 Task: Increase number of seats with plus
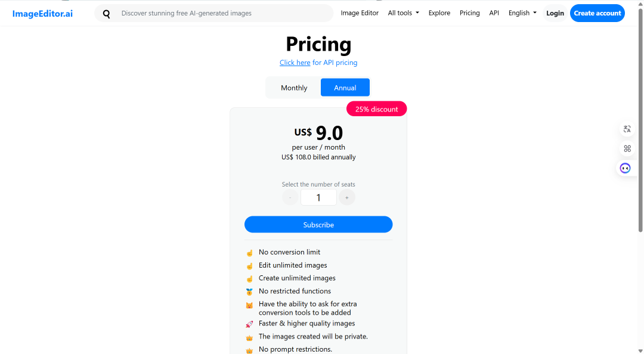[347, 197]
